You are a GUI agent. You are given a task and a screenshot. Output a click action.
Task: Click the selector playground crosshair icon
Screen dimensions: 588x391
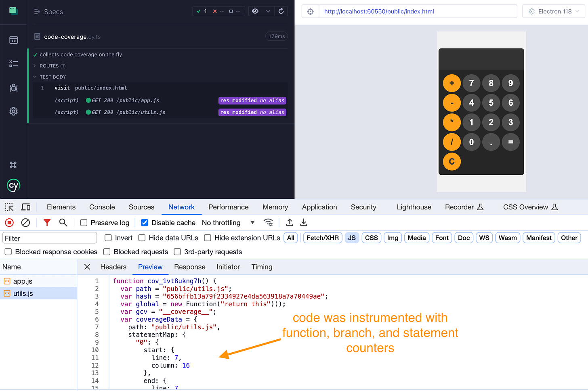pyautogui.click(x=310, y=11)
